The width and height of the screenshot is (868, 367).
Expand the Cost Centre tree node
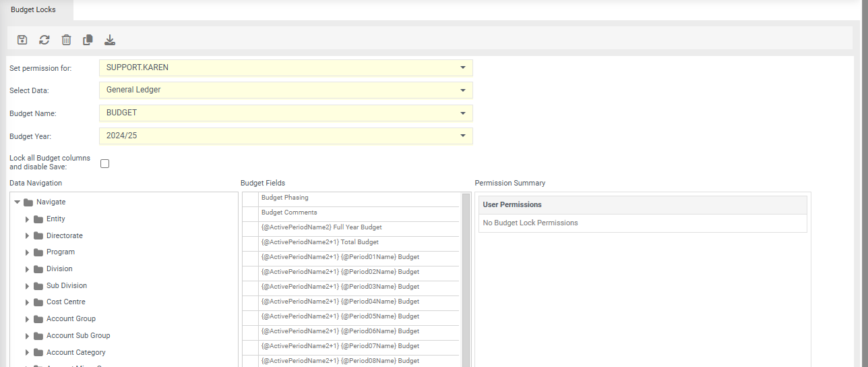[28, 302]
